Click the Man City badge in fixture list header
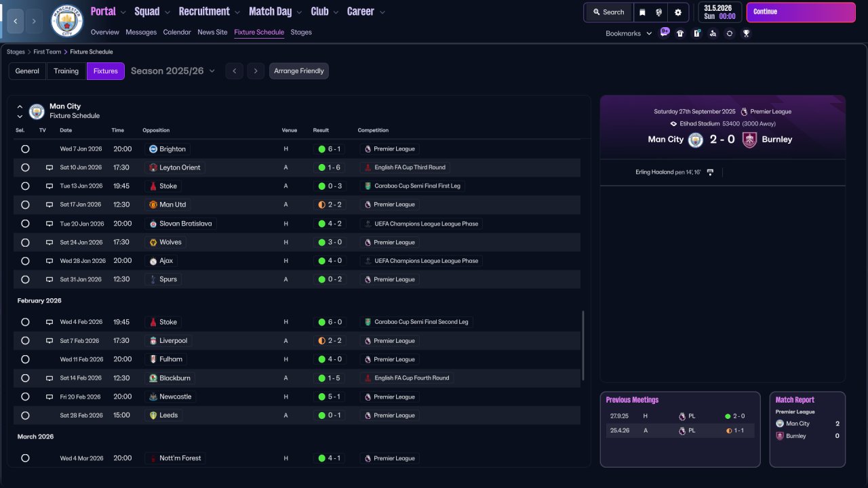The width and height of the screenshot is (868, 488). [x=37, y=111]
